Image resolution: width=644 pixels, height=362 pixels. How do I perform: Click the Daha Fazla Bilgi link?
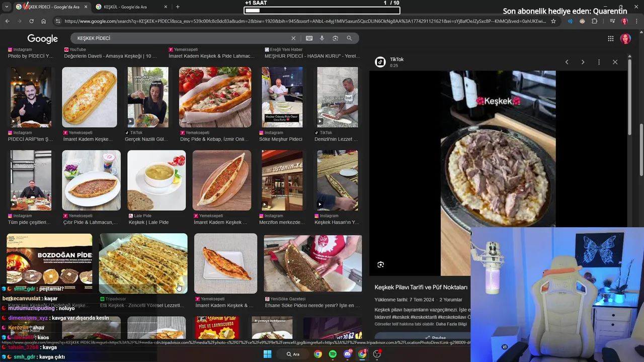(x=451, y=324)
